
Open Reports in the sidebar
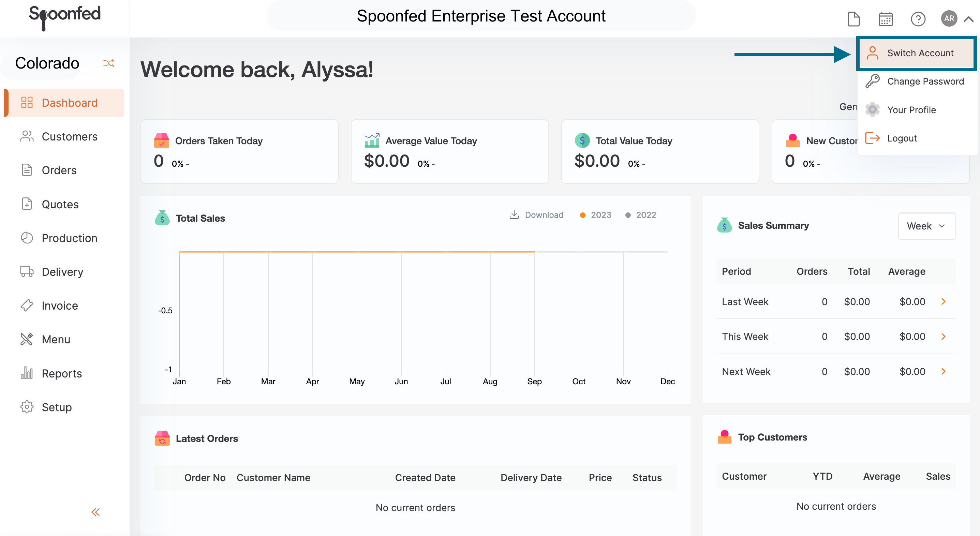pos(64,373)
